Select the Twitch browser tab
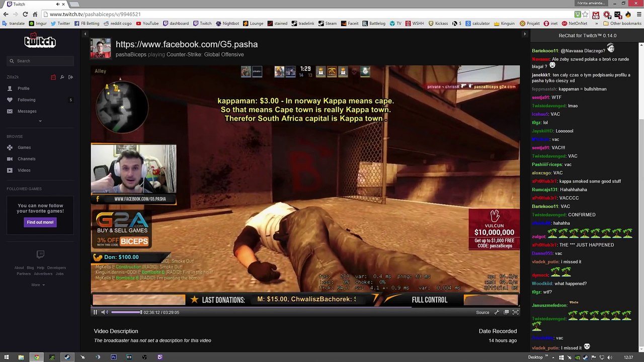This screenshot has height=362, width=644. pos(35,4)
